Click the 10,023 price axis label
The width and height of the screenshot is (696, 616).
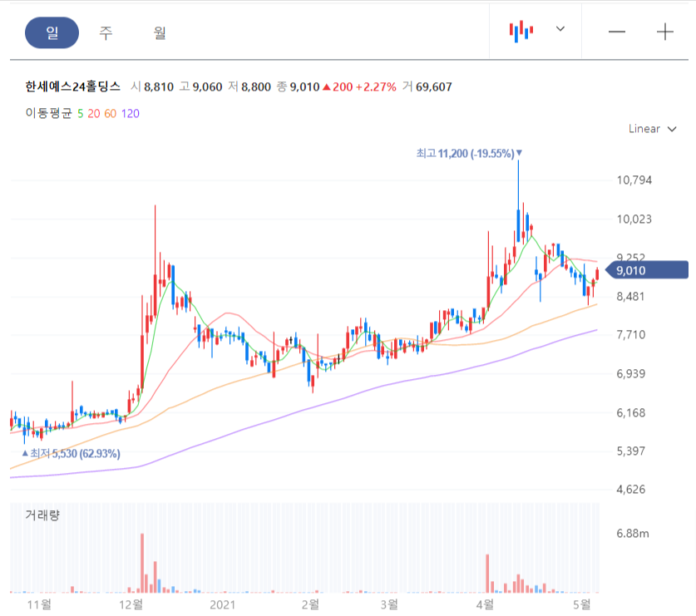coord(634,219)
